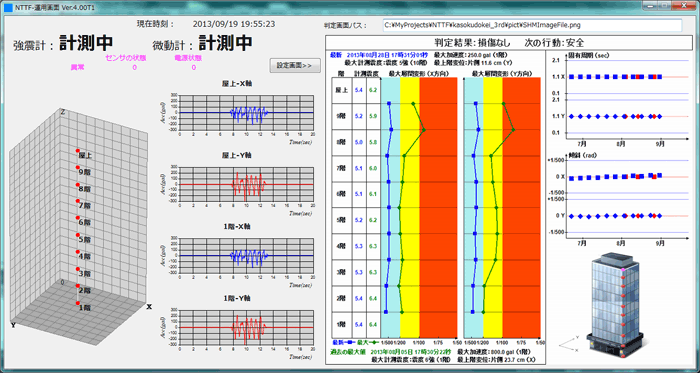Open the 設定画面>> settings screen
Image resolution: width=700 pixels, height=373 pixels.
(295, 65)
